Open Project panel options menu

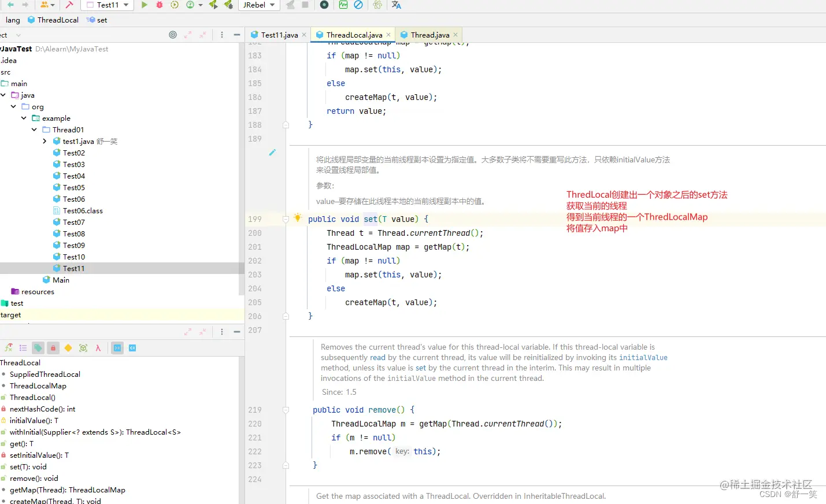[222, 35]
